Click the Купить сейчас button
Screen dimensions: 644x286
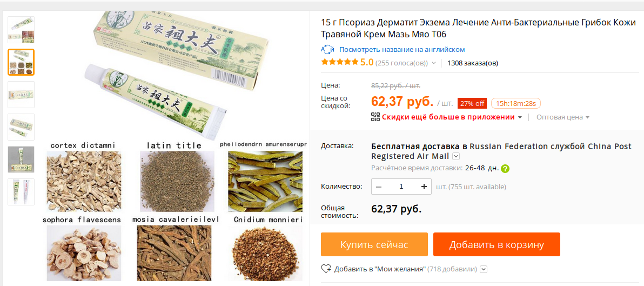[374, 244]
